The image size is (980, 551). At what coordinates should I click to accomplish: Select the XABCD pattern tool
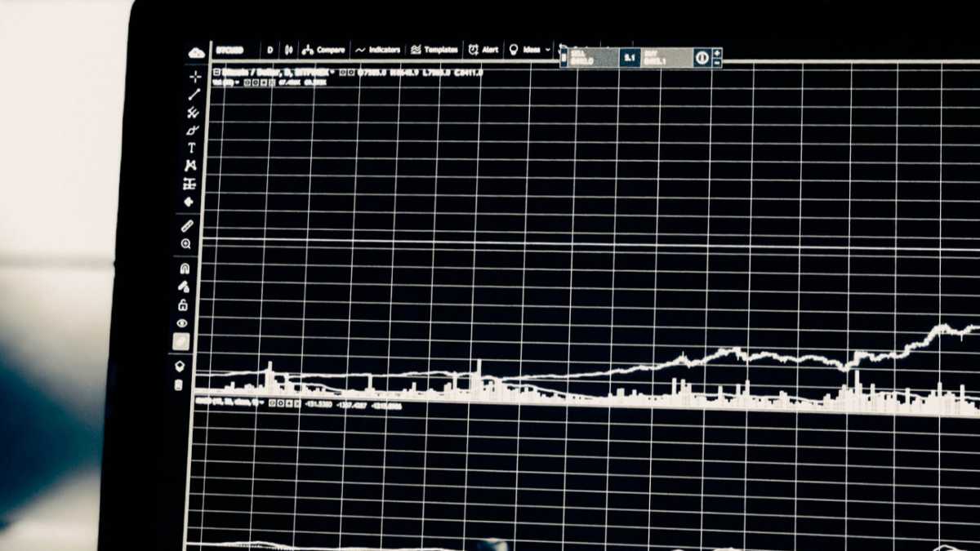pos(191,166)
